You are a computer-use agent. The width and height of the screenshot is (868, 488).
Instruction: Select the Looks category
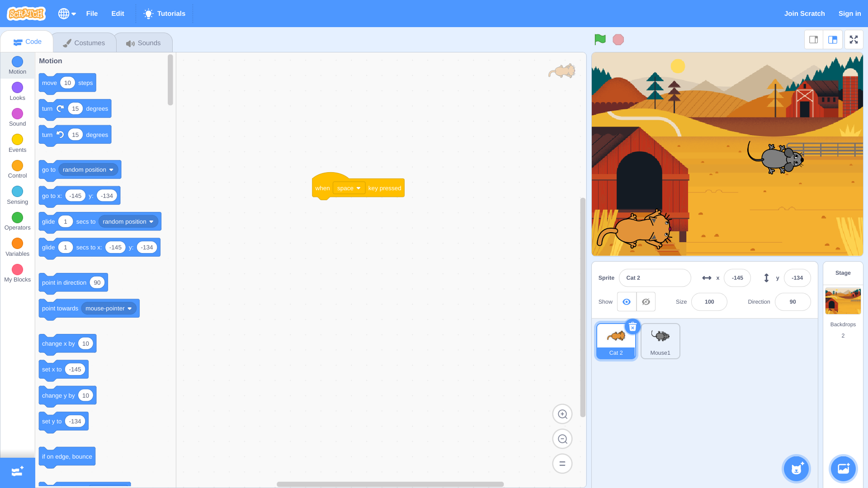point(18,92)
